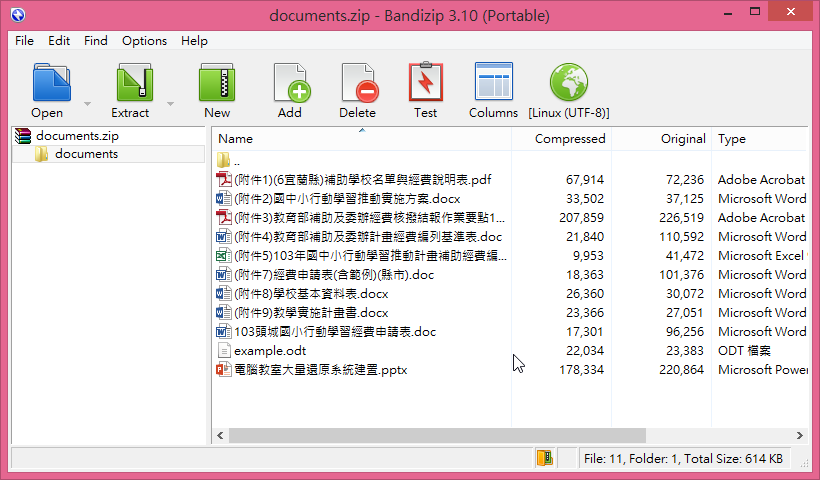Open an archive with the Open toolbar icon

[51, 83]
